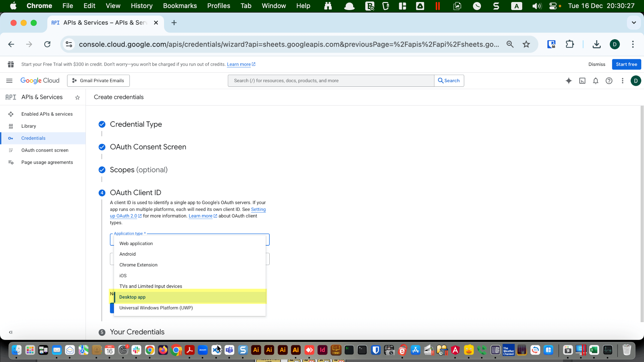The width and height of the screenshot is (644, 362).
Task: Open the Cloud Shell terminal
Action: 582,80
